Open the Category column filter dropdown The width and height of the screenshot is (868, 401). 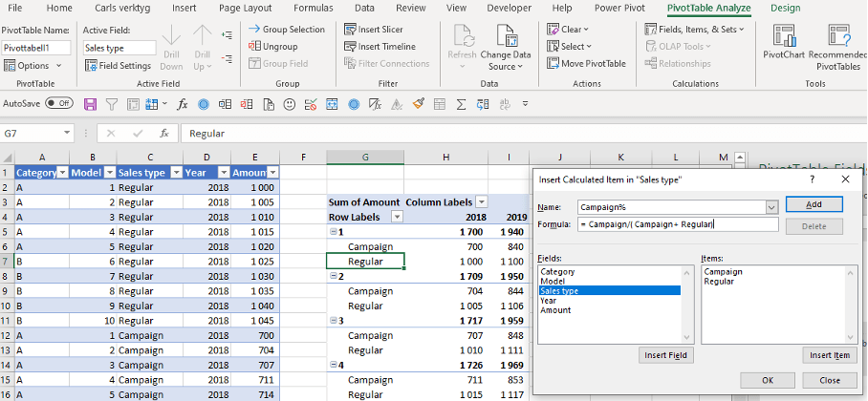coord(63,173)
